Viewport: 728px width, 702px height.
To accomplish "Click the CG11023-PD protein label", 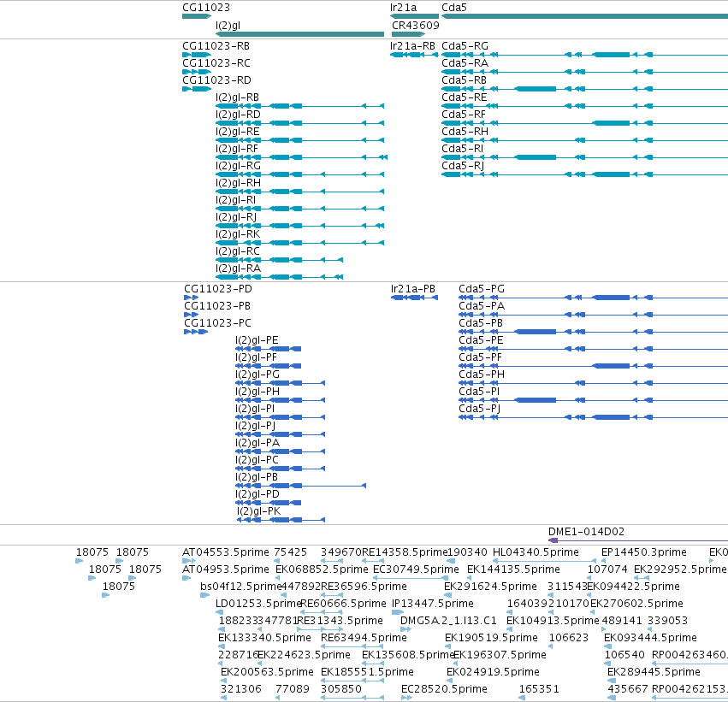I will pyautogui.click(x=218, y=289).
